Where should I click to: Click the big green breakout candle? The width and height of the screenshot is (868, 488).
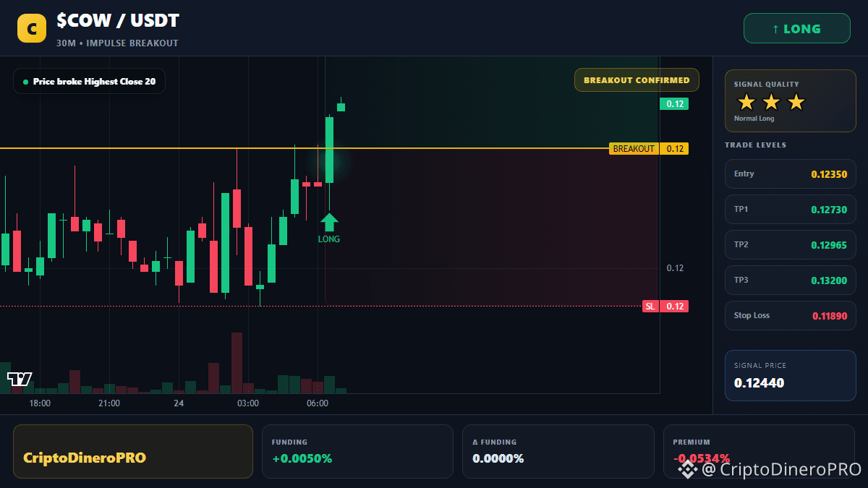point(329,150)
